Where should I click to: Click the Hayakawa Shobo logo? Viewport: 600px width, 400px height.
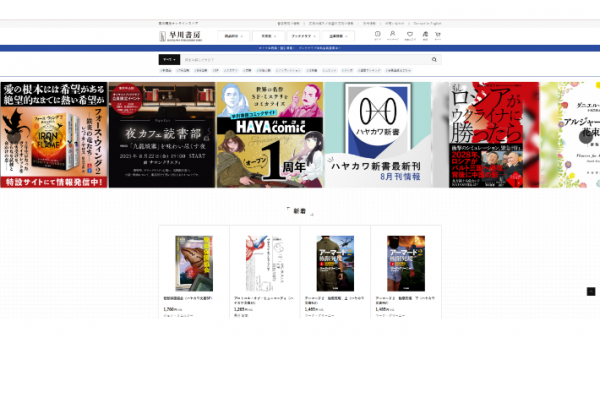[x=180, y=36]
